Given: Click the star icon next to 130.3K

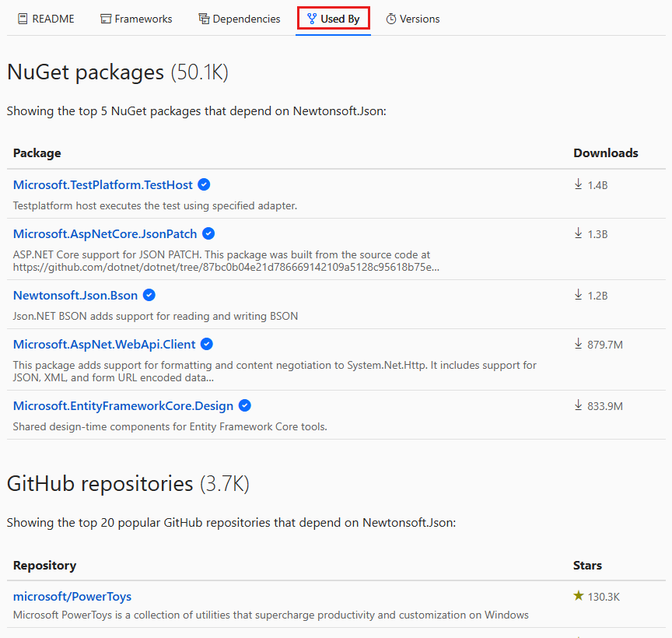Looking at the screenshot, I should click(x=579, y=596).
